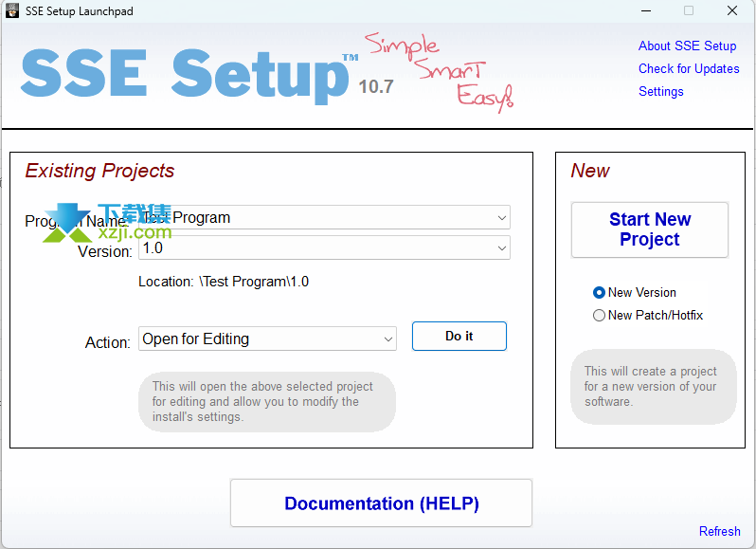756x549 pixels.
Task: Click Check for Updates link
Action: click(689, 68)
